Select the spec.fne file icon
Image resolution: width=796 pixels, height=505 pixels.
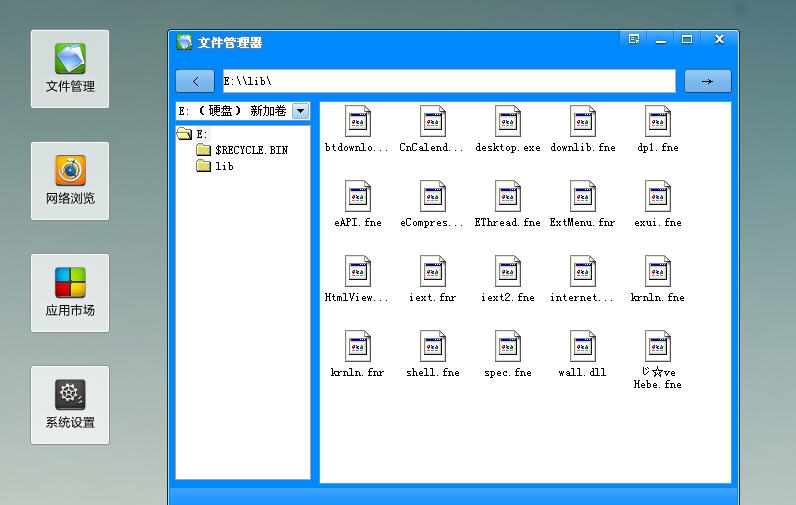pyautogui.click(x=508, y=346)
